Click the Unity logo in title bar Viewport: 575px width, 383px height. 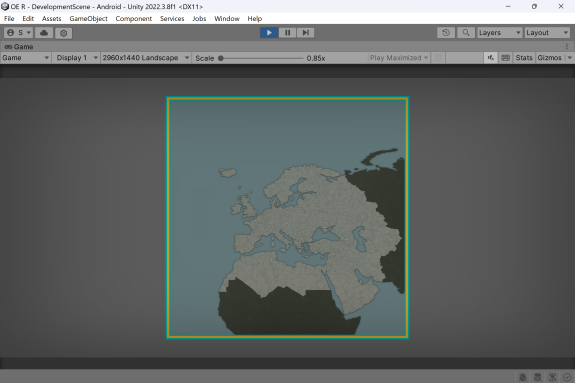5,7
